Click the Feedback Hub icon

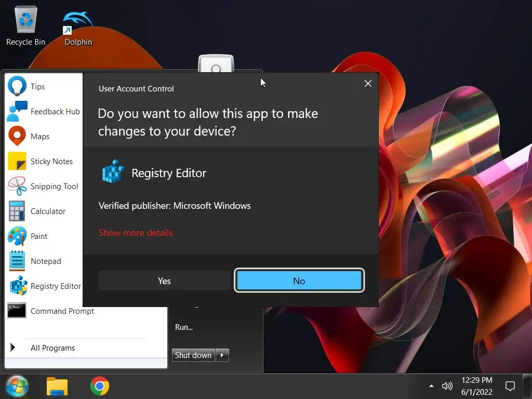17,111
